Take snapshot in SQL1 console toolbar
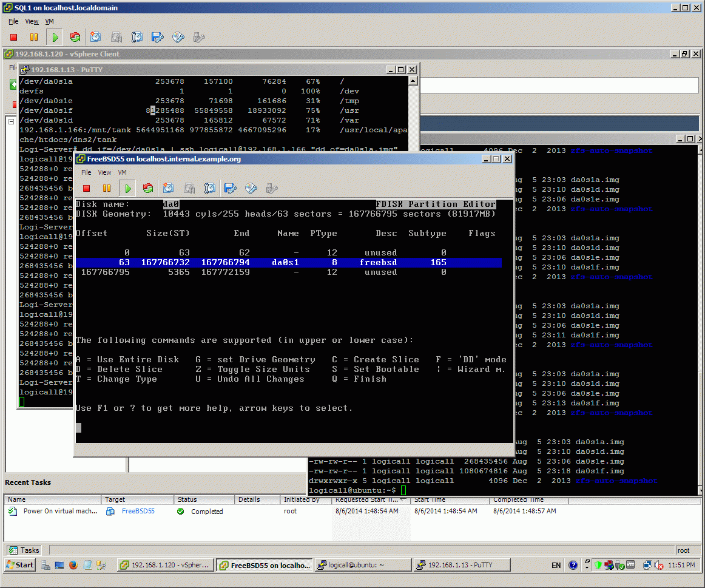This screenshot has height=588, width=705. [x=95, y=37]
